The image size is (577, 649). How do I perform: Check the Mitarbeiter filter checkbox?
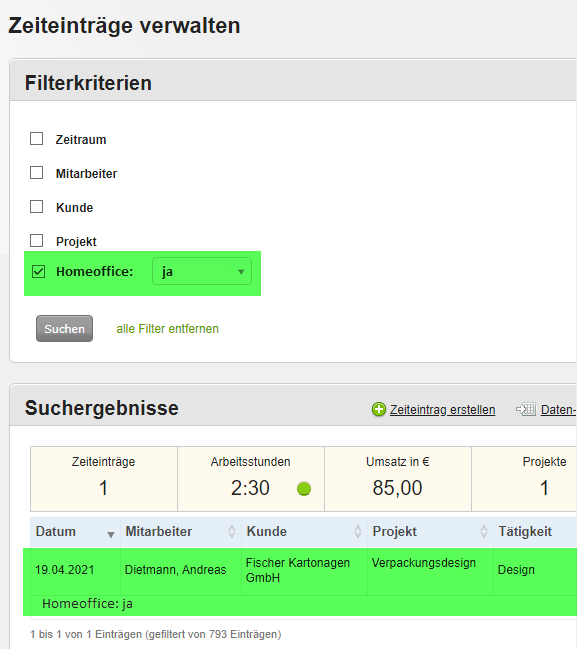(x=36, y=173)
